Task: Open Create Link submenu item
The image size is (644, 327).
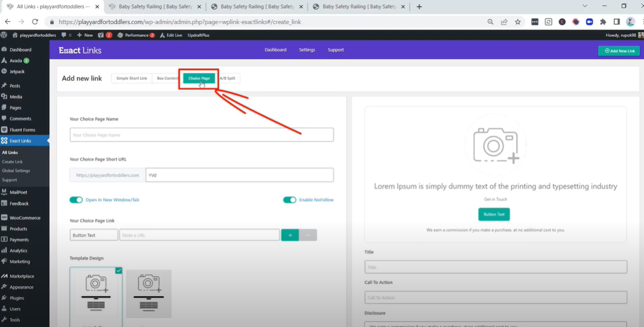Action: tap(12, 161)
